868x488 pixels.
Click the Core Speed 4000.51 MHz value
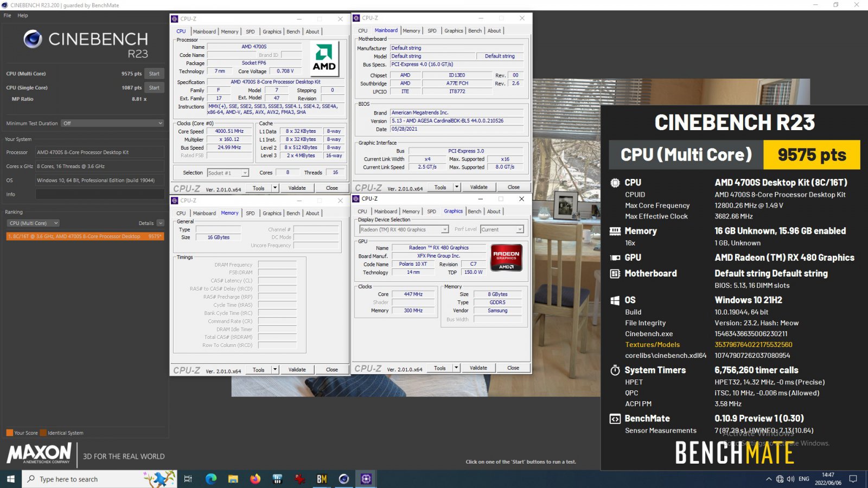point(229,131)
